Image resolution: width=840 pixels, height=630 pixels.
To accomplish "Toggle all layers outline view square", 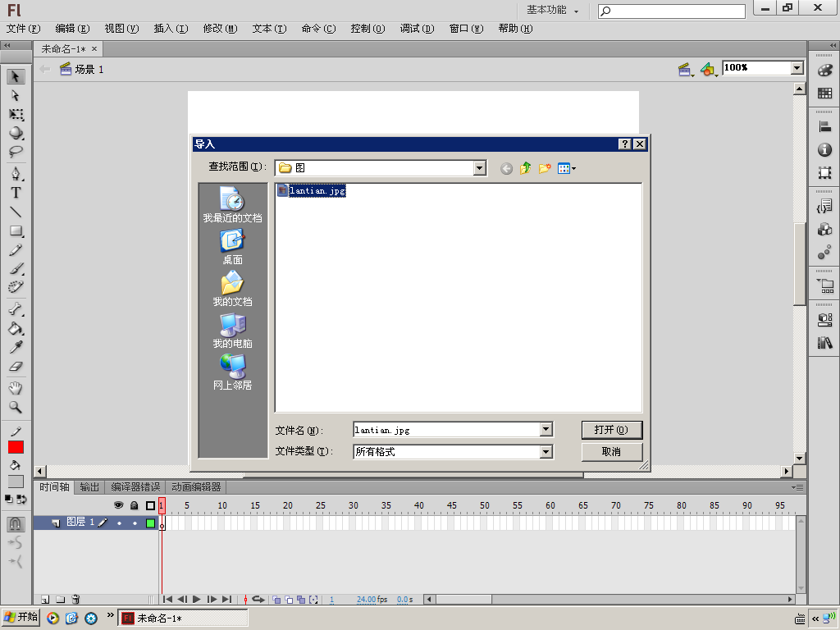I will 151,505.
